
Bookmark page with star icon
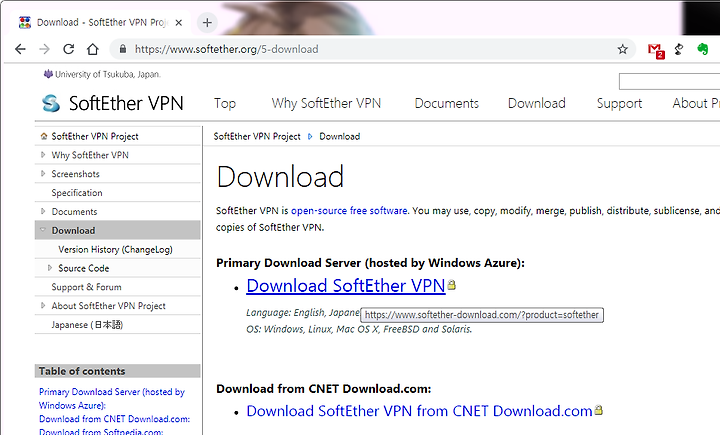click(x=622, y=49)
